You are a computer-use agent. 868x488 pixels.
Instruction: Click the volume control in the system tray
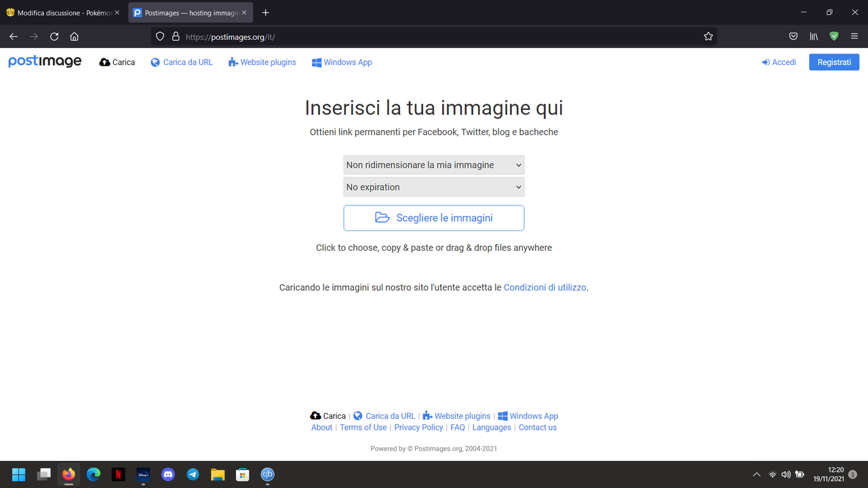[786, 474]
